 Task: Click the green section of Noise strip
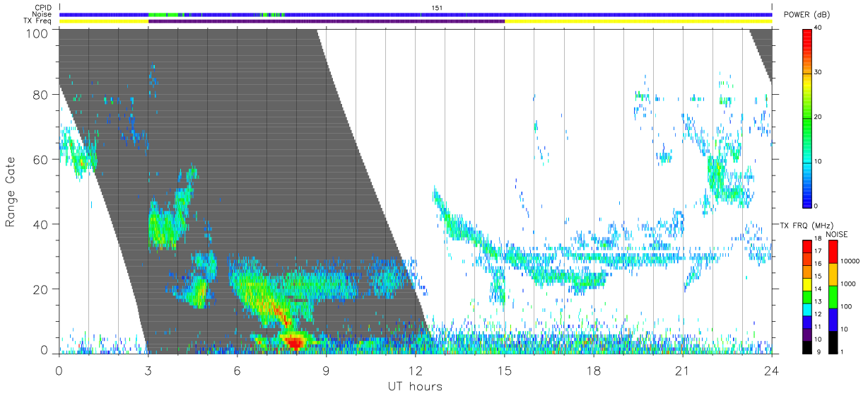point(163,14)
